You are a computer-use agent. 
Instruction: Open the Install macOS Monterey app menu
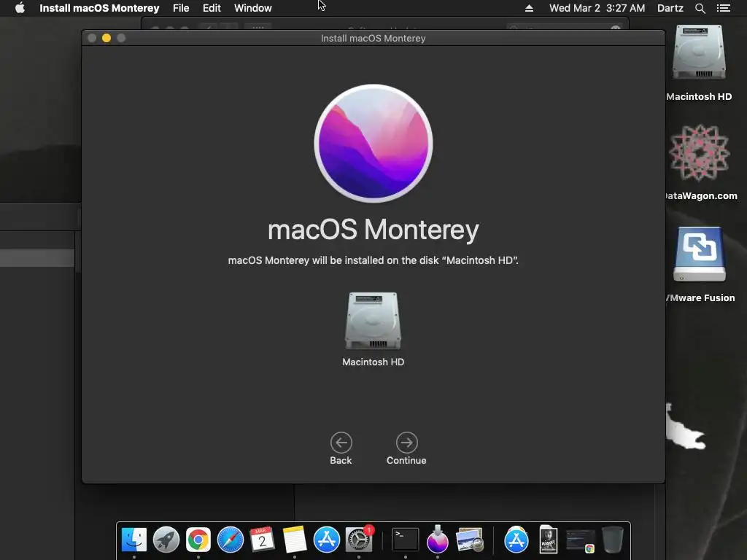click(x=99, y=8)
